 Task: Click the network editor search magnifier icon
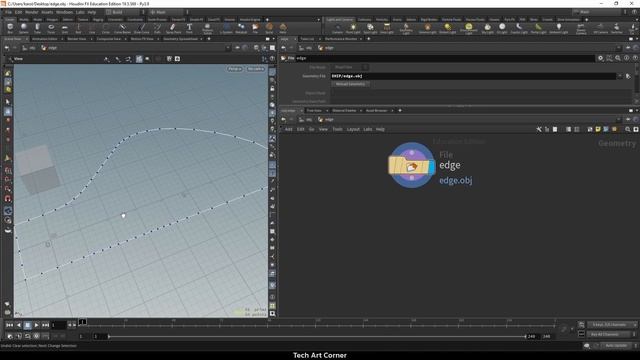click(628, 129)
